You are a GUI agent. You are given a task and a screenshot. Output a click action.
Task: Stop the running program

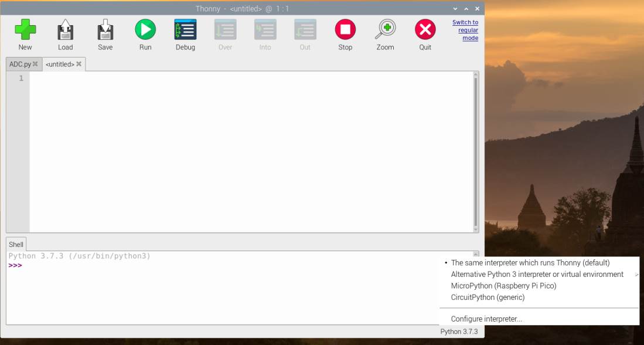pyautogui.click(x=345, y=29)
